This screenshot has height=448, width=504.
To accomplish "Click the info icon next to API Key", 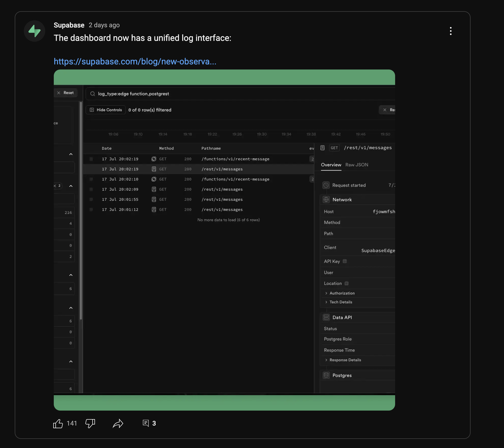I will click(345, 261).
